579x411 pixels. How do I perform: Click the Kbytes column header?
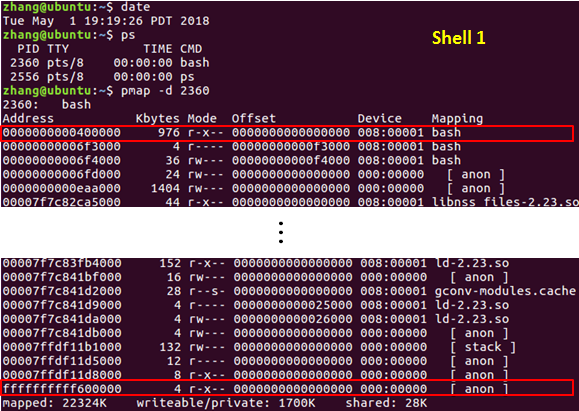(x=158, y=119)
